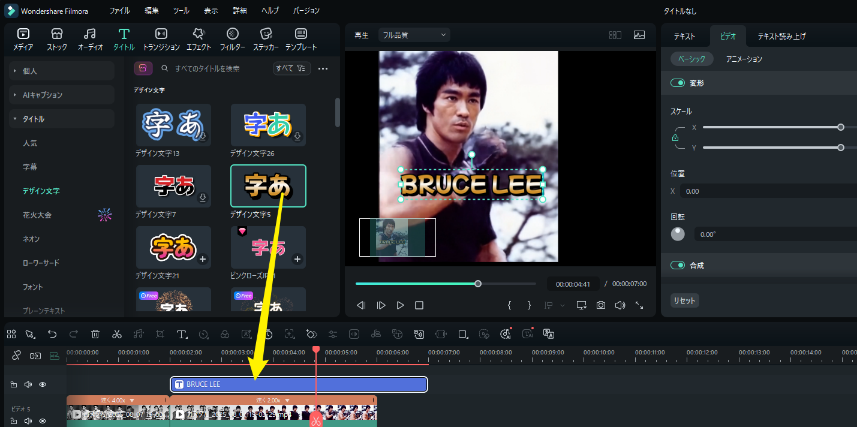Open the オーディオ audio library
The image size is (857, 427).
(90, 39)
